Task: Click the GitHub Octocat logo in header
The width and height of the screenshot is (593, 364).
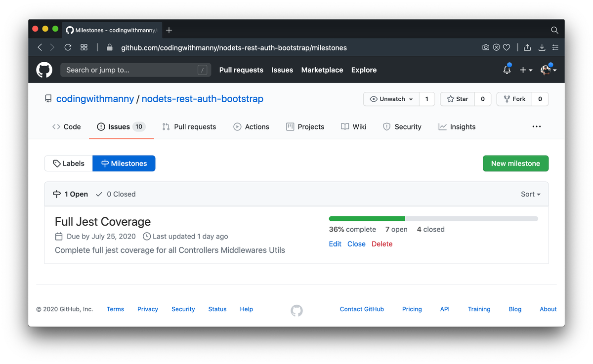Action: click(x=44, y=70)
